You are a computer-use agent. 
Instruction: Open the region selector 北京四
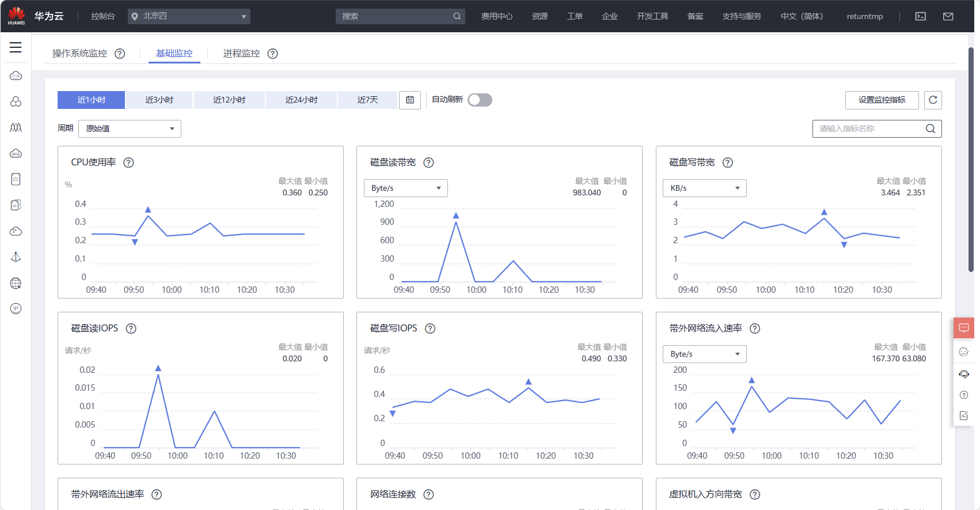(189, 16)
